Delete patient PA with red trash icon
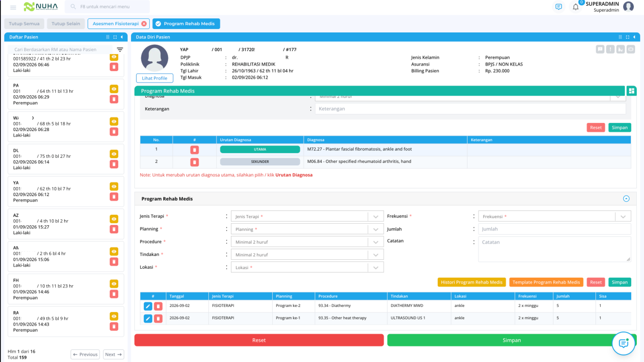The image size is (644, 362). (114, 99)
